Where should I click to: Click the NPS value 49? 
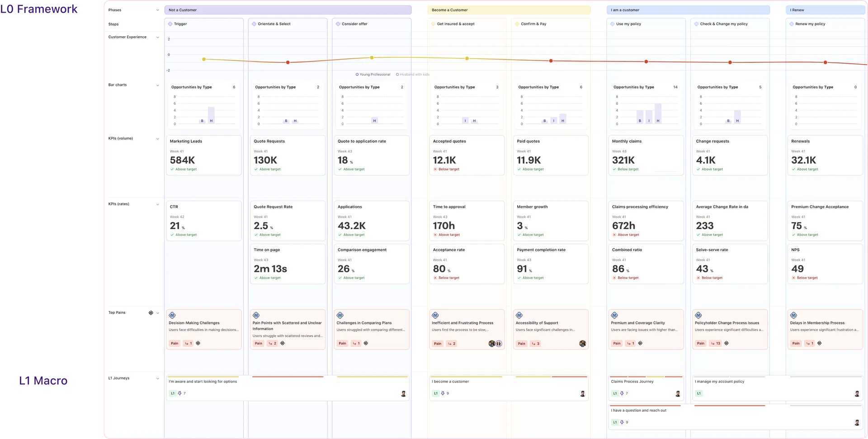point(797,269)
